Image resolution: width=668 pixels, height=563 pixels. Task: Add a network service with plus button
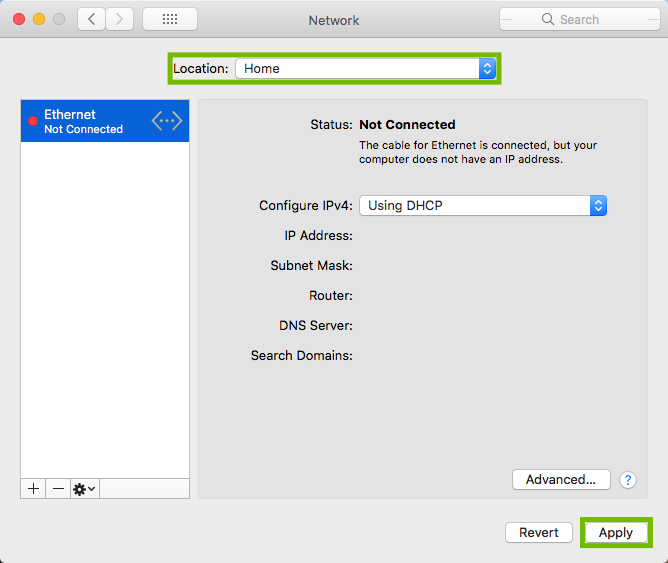pyautogui.click(x=33, y=488)
